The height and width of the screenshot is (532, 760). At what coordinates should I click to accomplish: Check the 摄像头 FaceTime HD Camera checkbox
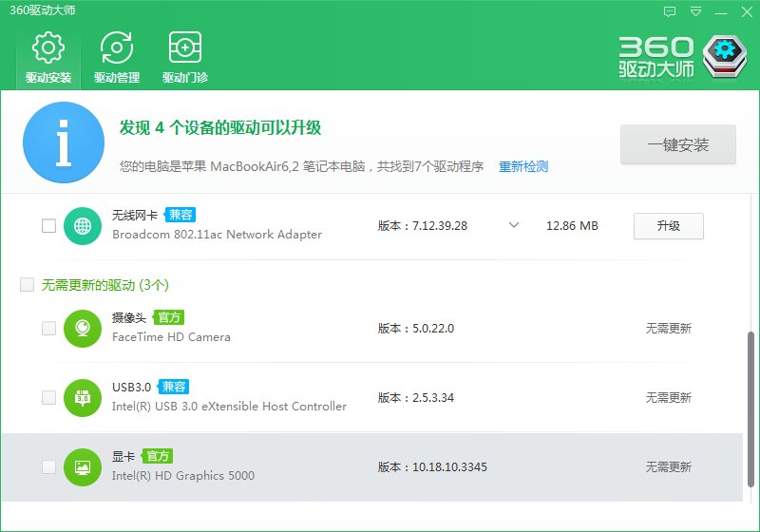pyautogui.click(x=49, y=328)
